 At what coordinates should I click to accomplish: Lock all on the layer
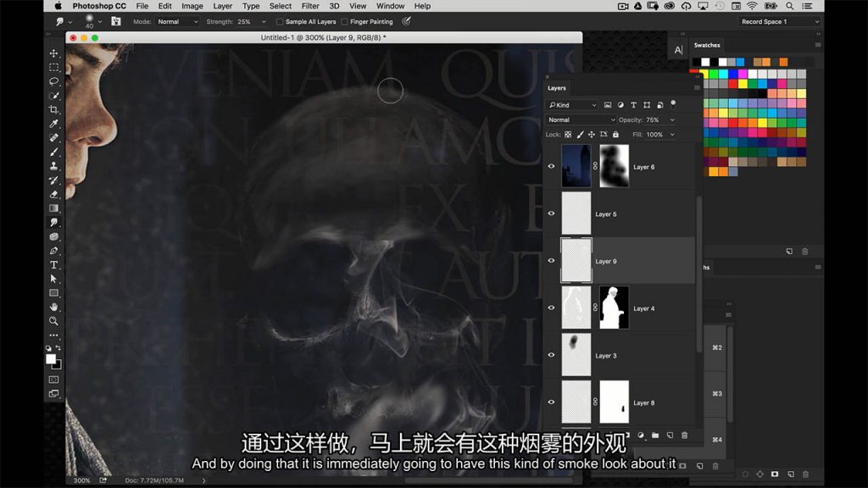coord(615,135)
